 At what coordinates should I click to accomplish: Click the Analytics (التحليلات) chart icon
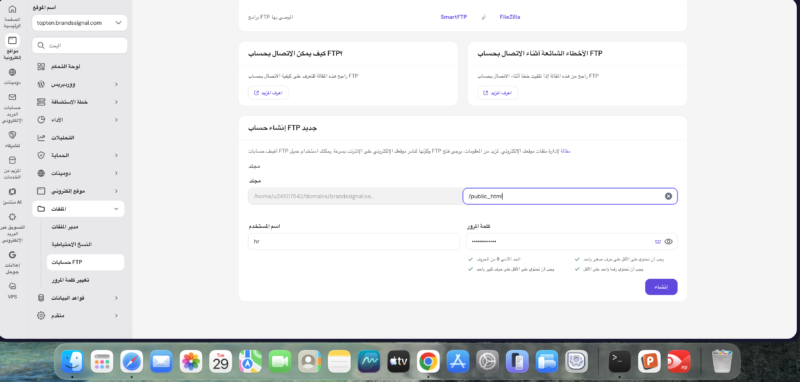[x=41, y=138]
